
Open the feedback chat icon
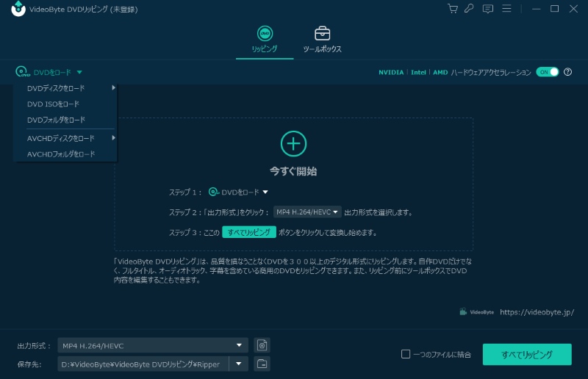click(x=487, y=9)
